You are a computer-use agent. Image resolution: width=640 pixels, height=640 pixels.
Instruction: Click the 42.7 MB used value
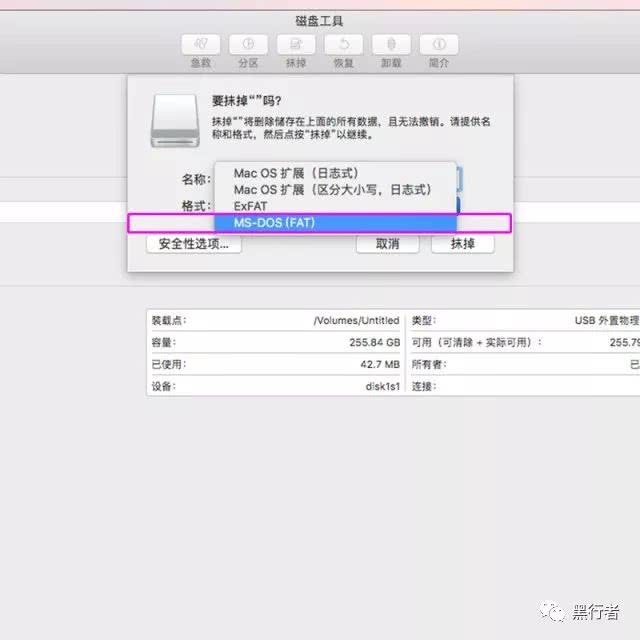[380, 364]
